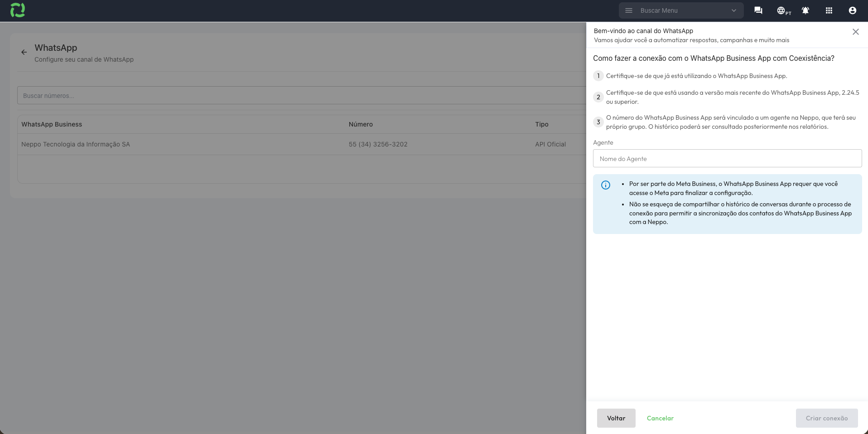Open the chat conversations icon
The height and width of the screenshot is (434, 868).
pyautogui.click(x=758, y=10)
